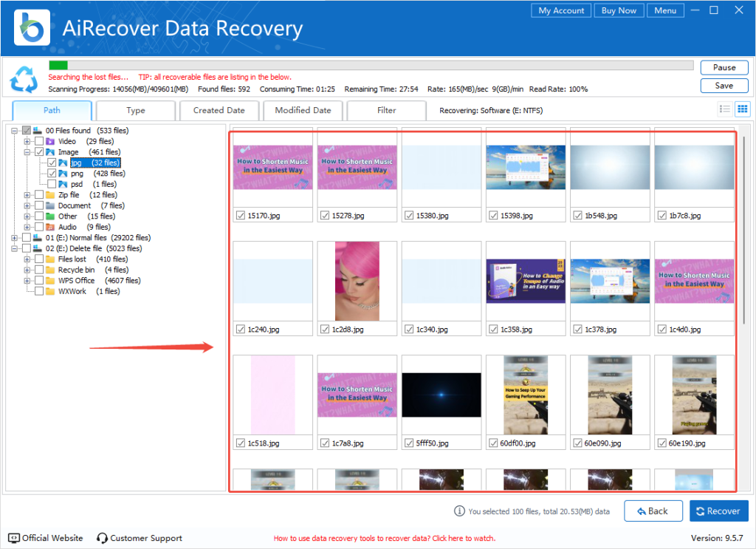Screen dimensions: 756x549
Task: Expand the 01 (E:) Normal files node
Action: [x=16, y=238]
